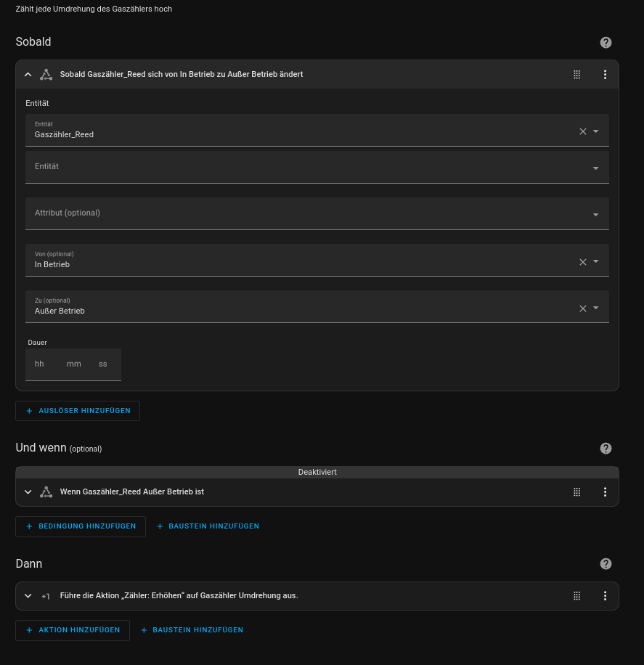Collapse the Sobald Gaszähler_Reed trigger card
This screenshot has width=644, height=665.
28,74
